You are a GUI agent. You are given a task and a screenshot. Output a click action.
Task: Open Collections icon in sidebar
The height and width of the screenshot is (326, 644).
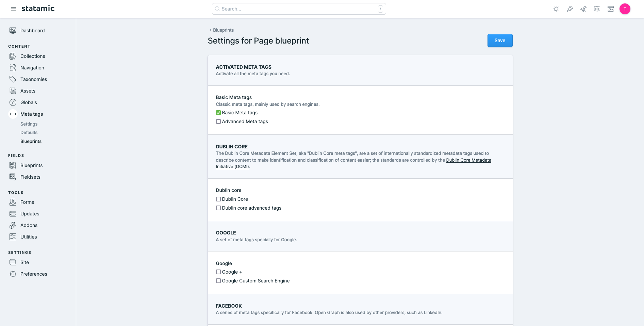13,56
